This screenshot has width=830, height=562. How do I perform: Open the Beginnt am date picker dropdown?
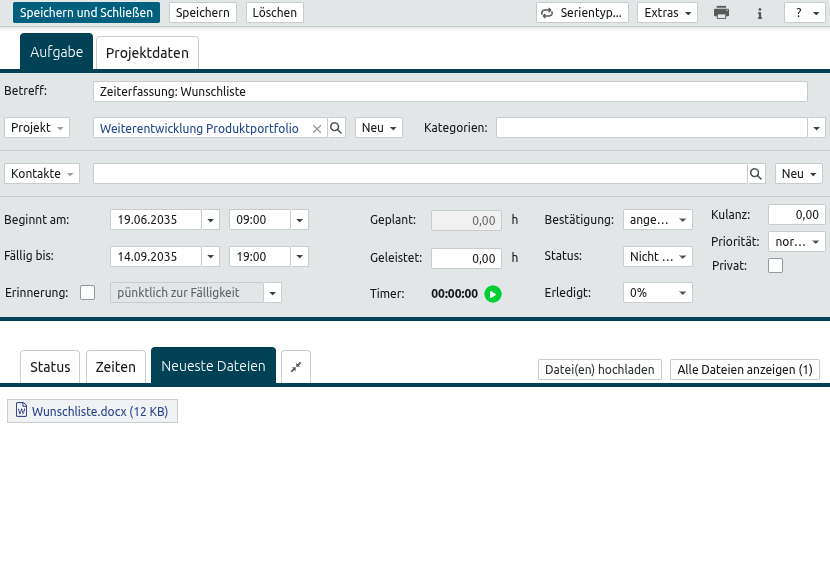(211, 220)
